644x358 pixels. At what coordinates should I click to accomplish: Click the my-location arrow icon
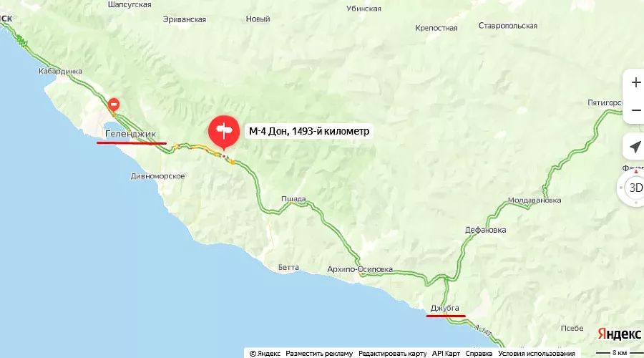(635, 147)
